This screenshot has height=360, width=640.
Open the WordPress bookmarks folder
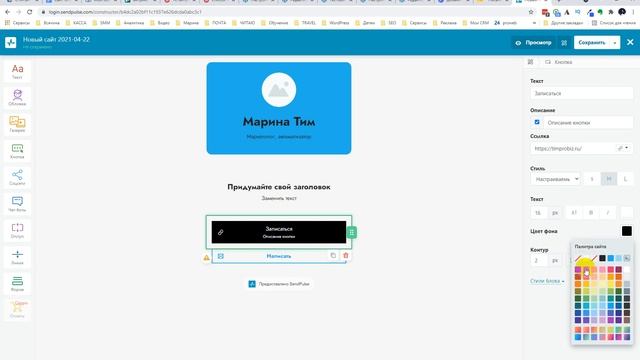tap(335, 23)
